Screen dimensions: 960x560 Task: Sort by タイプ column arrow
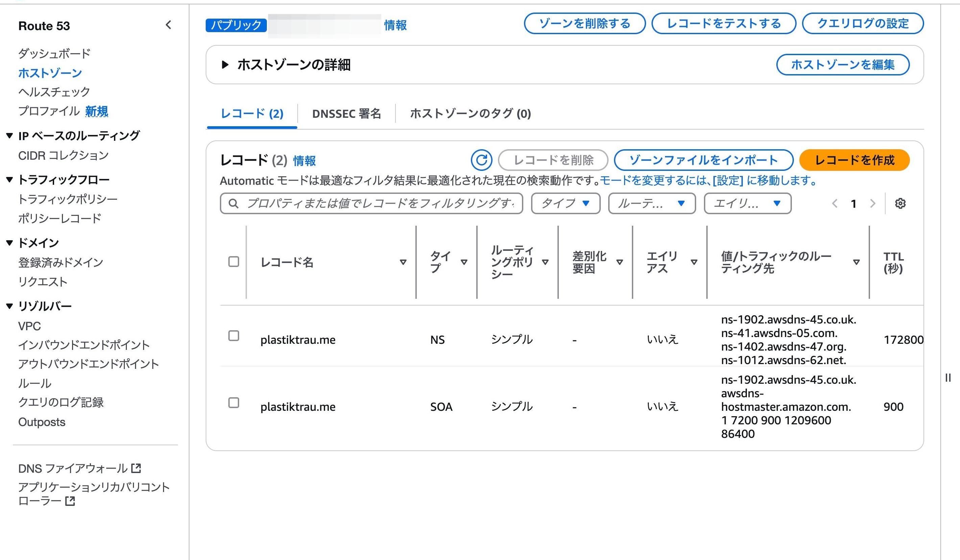pyautogui.click(x=464, y=262)
